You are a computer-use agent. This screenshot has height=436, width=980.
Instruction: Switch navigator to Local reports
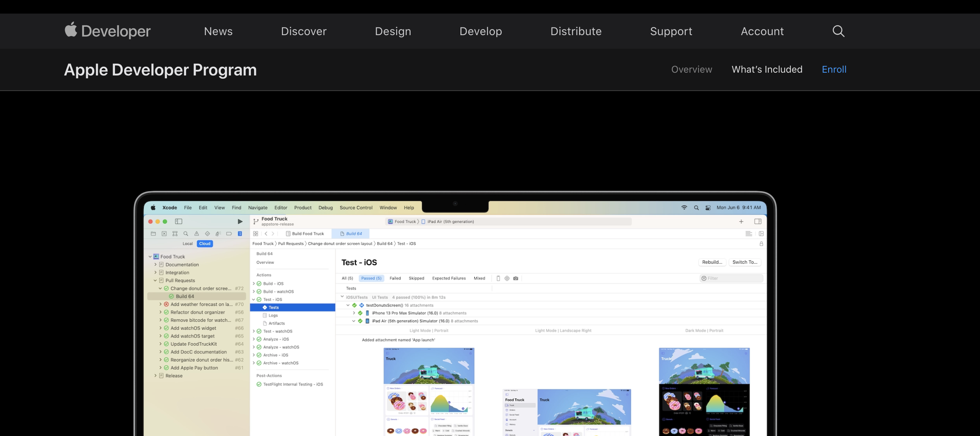click(x=187, y=244)
